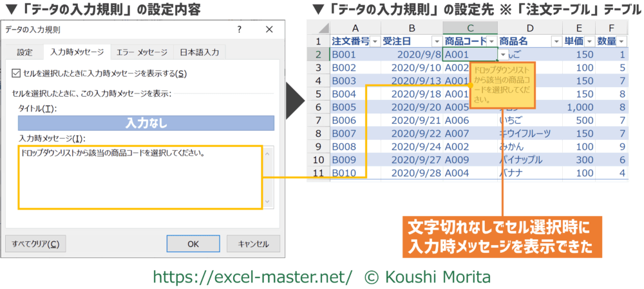The width and height of the screenshot is (644, 289).
Task: Switch to the 設定 tab
Action: pyautogui.click(x=24, y=52)
